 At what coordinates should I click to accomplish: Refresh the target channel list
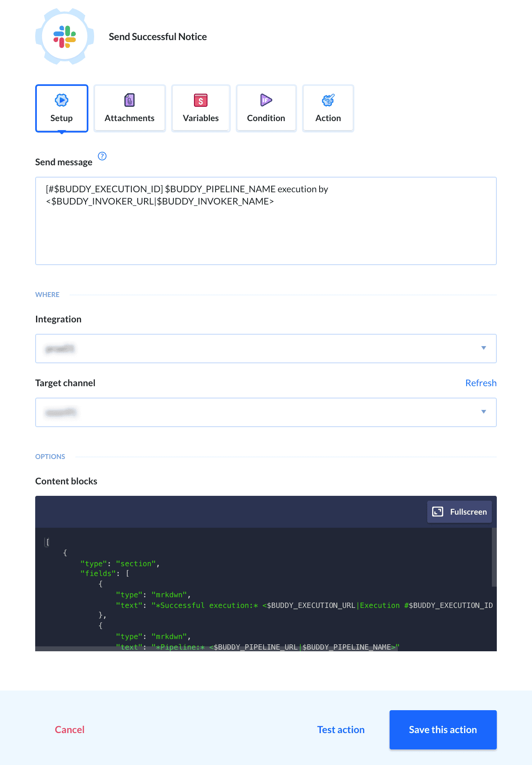[481, 383]
